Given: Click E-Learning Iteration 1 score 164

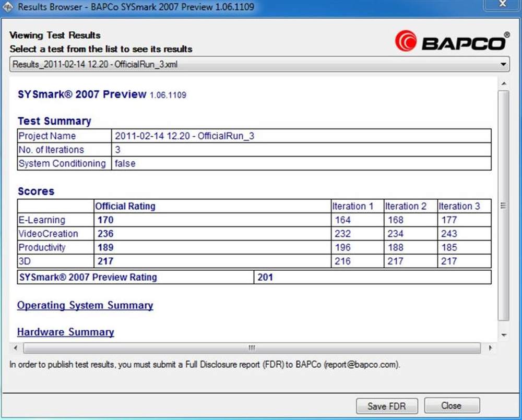Looking at the screenshot, I should pos(342,220).
